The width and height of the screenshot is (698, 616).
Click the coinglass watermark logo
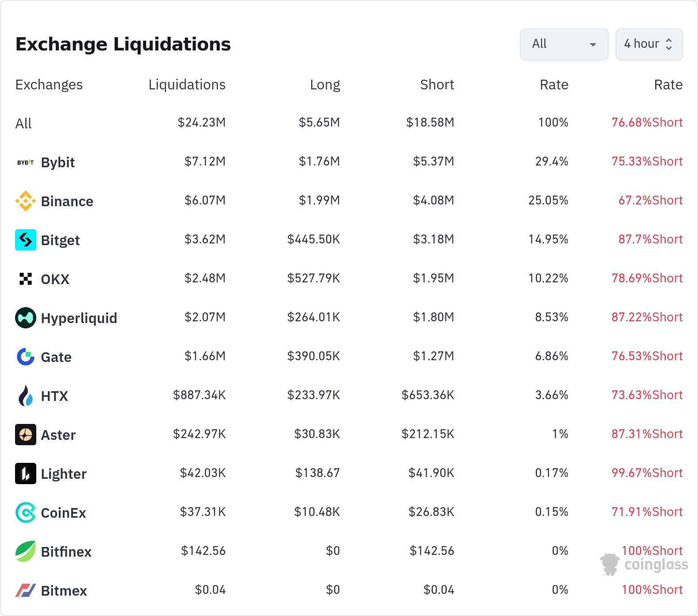[644, 565]
